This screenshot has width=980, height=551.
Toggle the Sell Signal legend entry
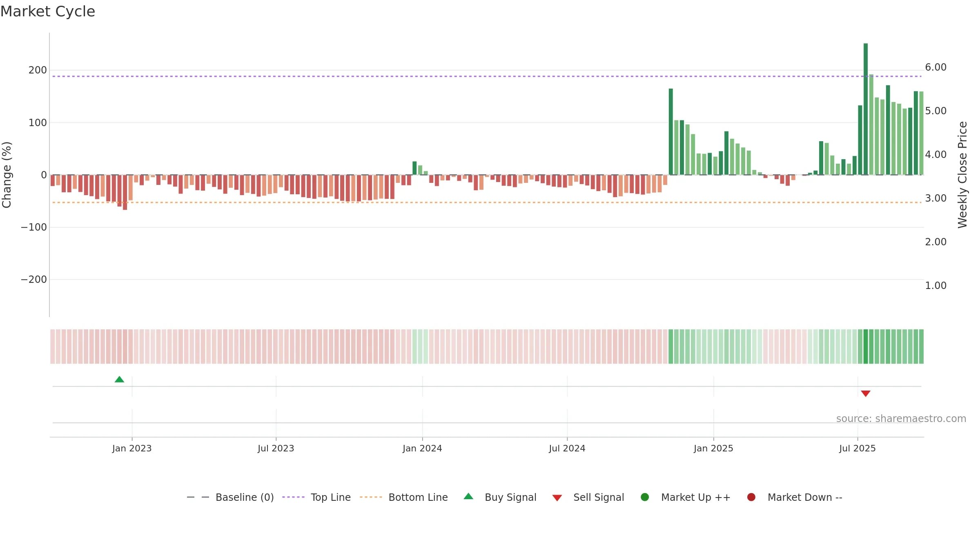pos(588,497)
